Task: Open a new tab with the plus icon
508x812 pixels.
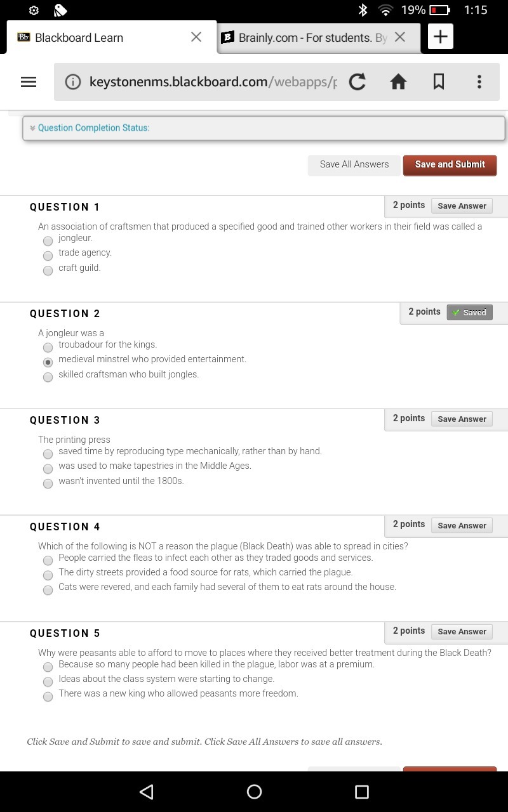Action: tap(440, 37)
